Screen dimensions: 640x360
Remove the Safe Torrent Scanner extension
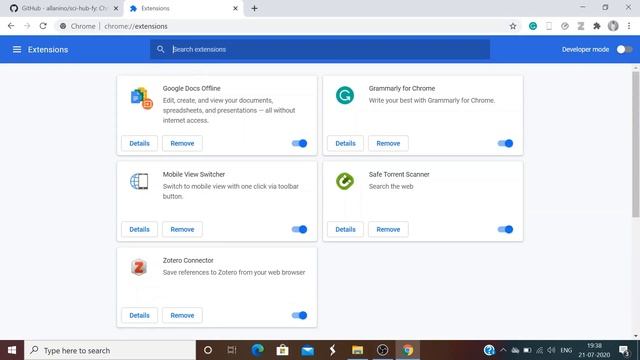click(388, 229)
